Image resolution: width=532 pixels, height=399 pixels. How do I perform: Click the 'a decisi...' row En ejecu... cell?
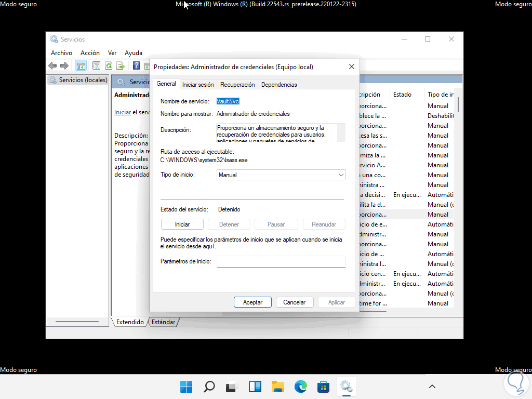[407, 195]
